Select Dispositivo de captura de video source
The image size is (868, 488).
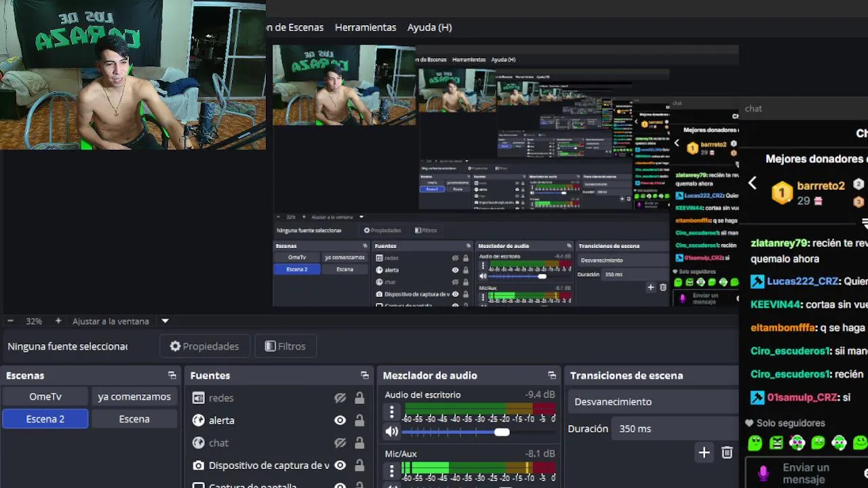(278, 465)
